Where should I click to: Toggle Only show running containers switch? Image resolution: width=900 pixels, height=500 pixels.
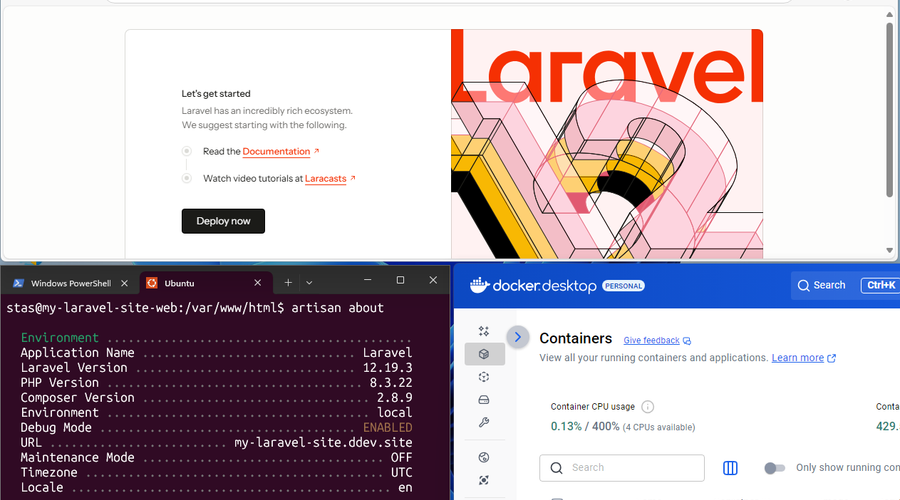click(774, 468)
